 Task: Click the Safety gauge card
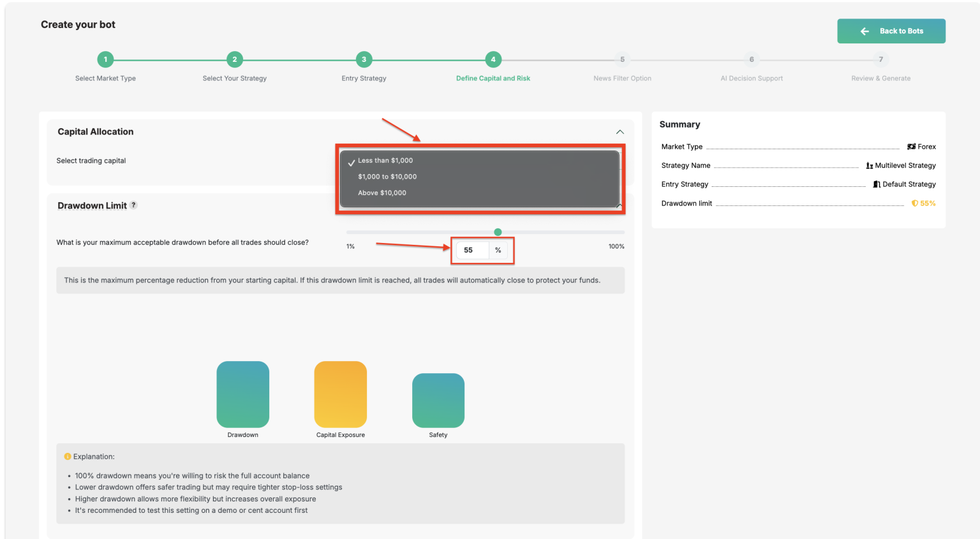coord(438,400)
